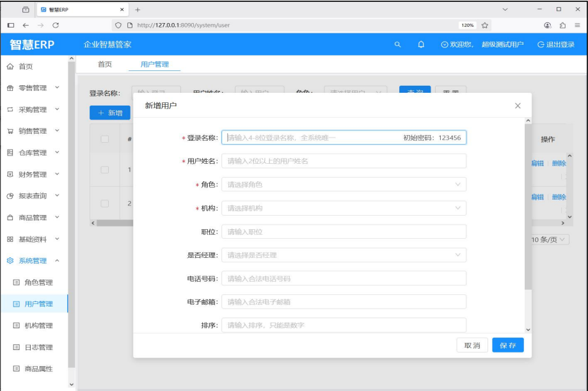
Task: Click the 系统管理 gear icon
Action: [x=10, y=261]
